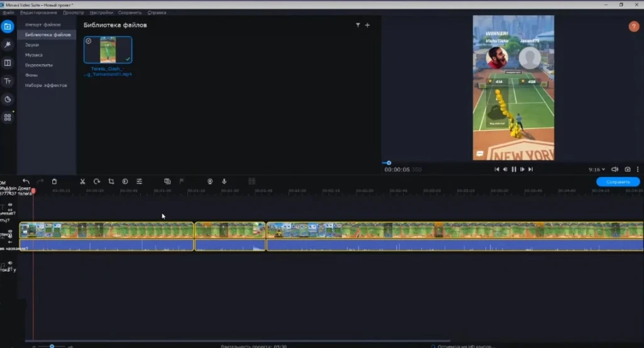Click the blue Сохранить export button

(x=618, y=182)
